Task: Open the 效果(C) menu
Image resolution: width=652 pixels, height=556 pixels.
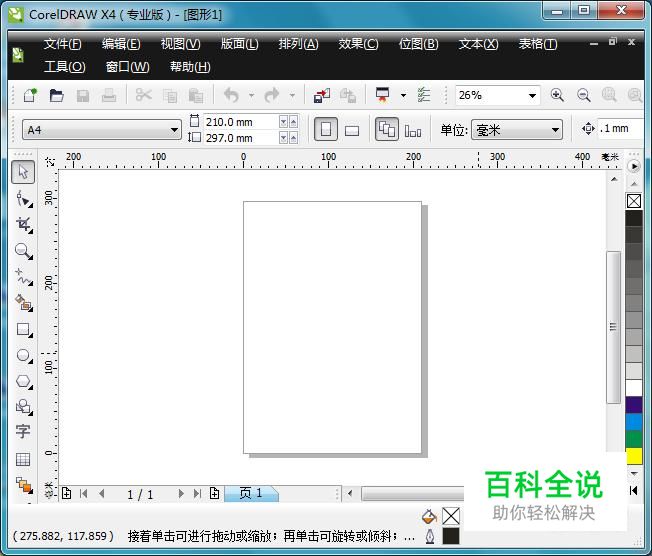Action: (358, 44)
